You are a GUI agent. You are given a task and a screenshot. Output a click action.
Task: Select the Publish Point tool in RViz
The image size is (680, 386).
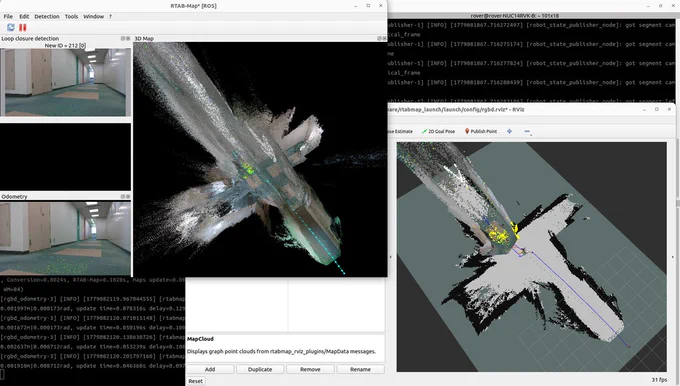[481, 131]
